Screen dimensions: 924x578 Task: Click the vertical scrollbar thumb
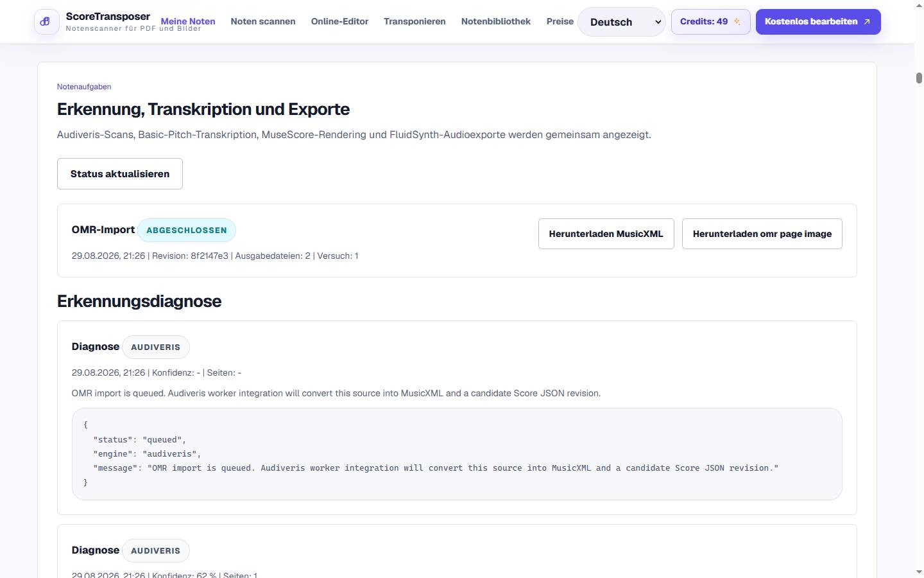click(x=919, y=78)
